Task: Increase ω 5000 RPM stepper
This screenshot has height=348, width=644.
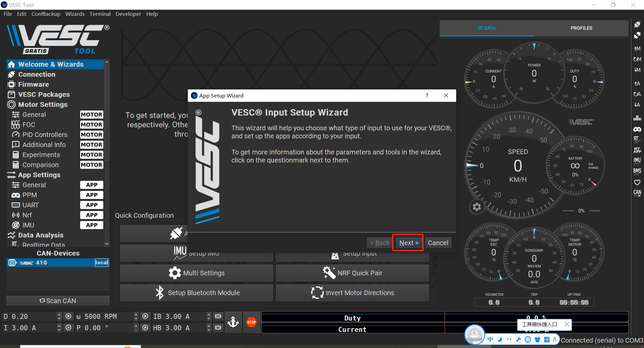Action: click(136, 314)
